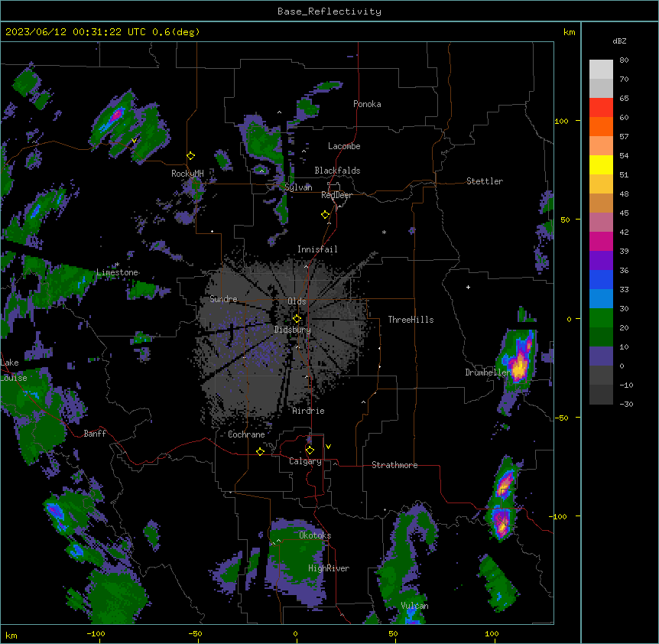Image resolution: width=659 pixels, height=644 pixels.
Task: Click the Sundre city label
Action: coord(223,299)
